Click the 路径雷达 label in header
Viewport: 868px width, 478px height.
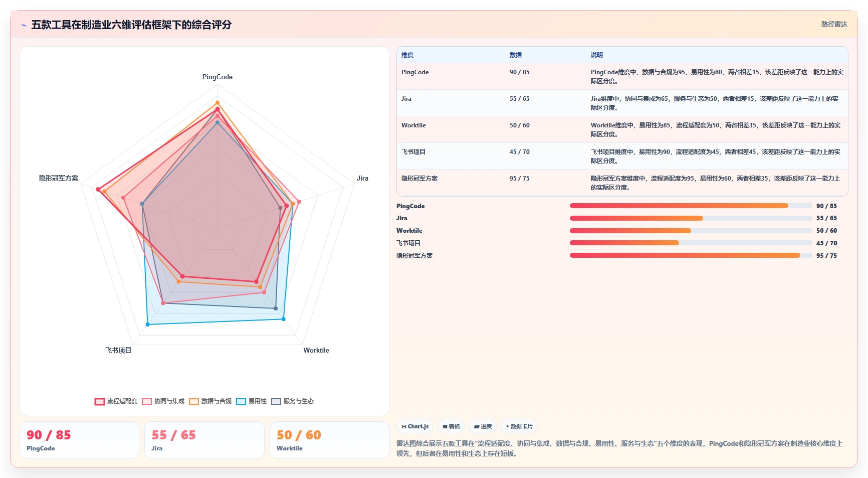834,24
